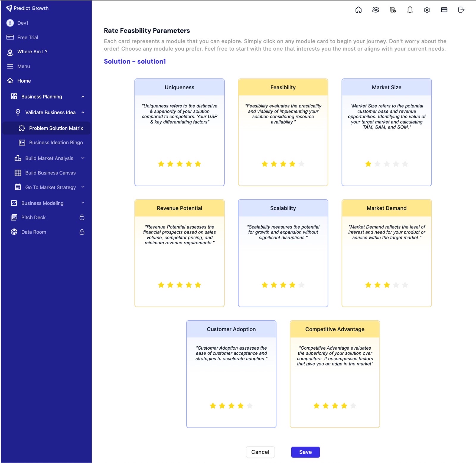
Task: Rate Market Size with five stars
Action: (405, 164)
